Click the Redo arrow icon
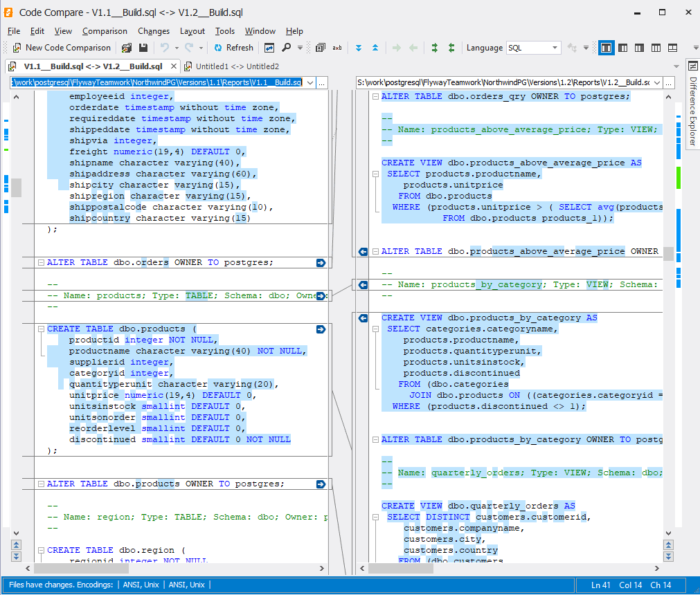This screenshot has height=595, width=700. coord(189,48)
